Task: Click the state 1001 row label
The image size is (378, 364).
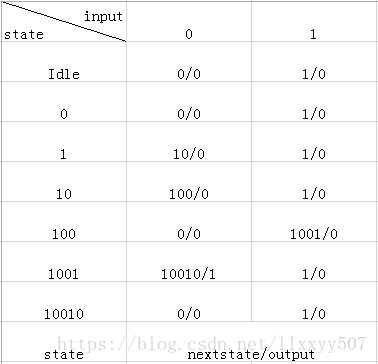Action: tap(64, 262)
